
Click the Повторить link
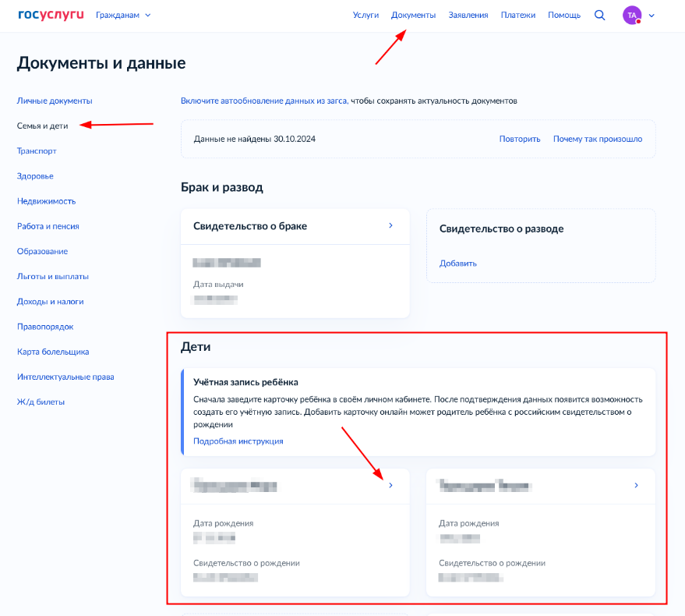(x=520, y=139)
